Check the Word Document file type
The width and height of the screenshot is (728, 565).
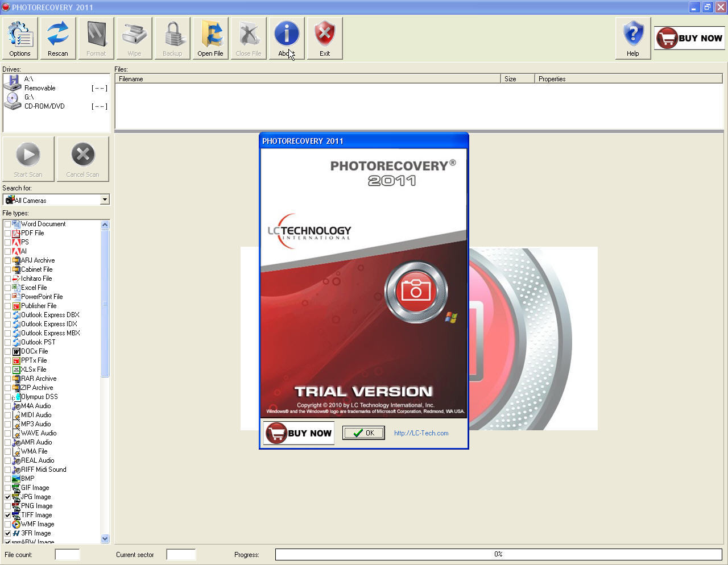[x=7, y=224]
